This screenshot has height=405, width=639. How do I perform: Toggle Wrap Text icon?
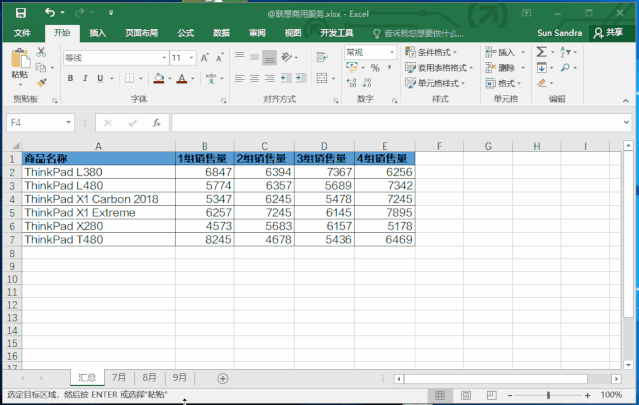tap(322, 57)
